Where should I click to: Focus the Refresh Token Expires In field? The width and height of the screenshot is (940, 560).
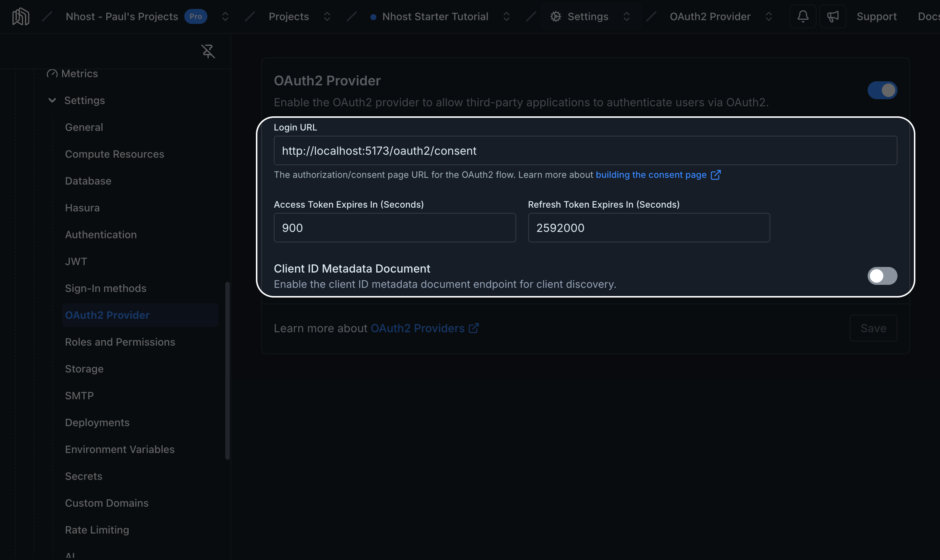[649, 228]
